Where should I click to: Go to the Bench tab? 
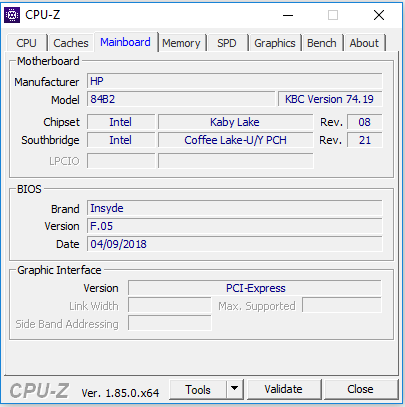pyautogui.click(x=322, y=43)
